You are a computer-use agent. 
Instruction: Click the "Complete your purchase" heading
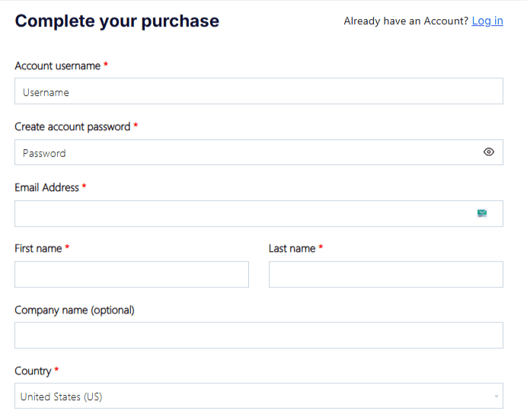(x=117, y=21)
